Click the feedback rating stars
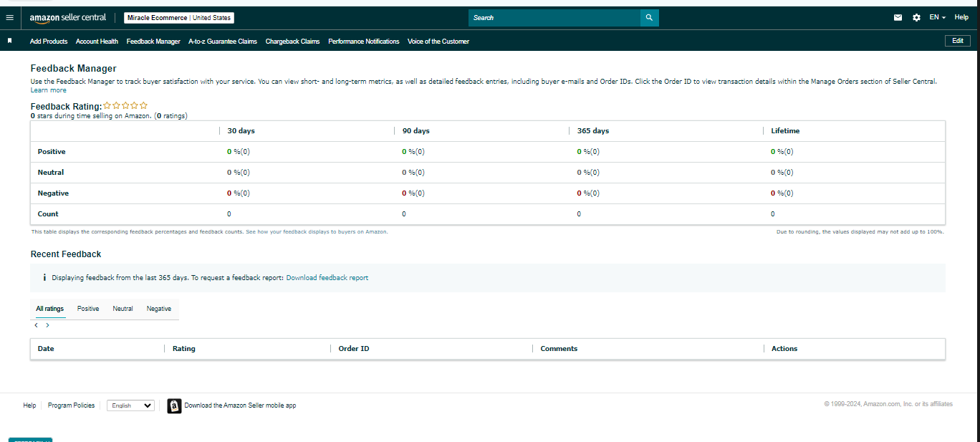 (125, 105)
